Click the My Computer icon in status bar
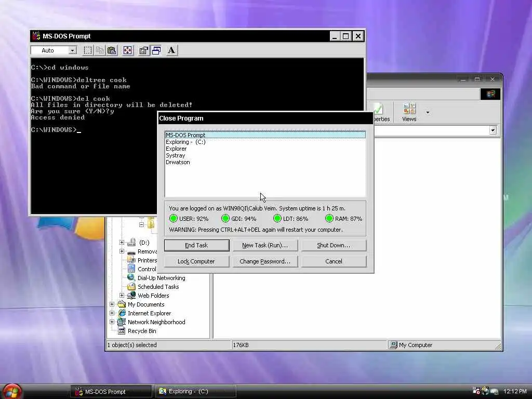532x399 pixels. pos(393,345)
